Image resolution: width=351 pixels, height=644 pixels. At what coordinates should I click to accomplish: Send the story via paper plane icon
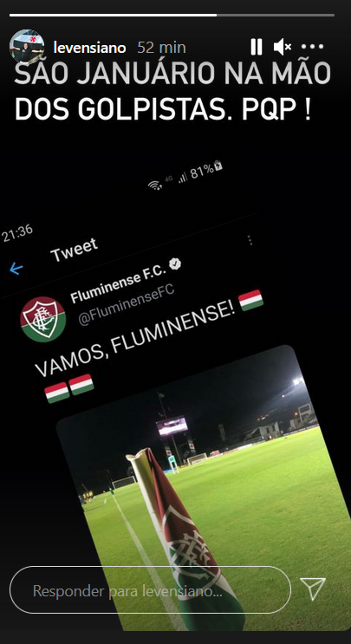pyautogui.click(x=313, y=589)
